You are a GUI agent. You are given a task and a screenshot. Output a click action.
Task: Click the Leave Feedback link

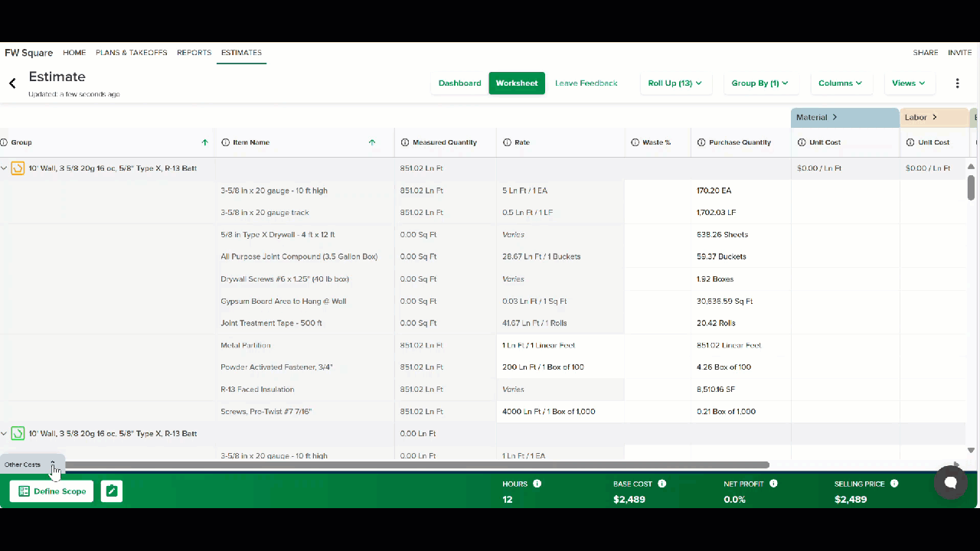tap(586, 83)
